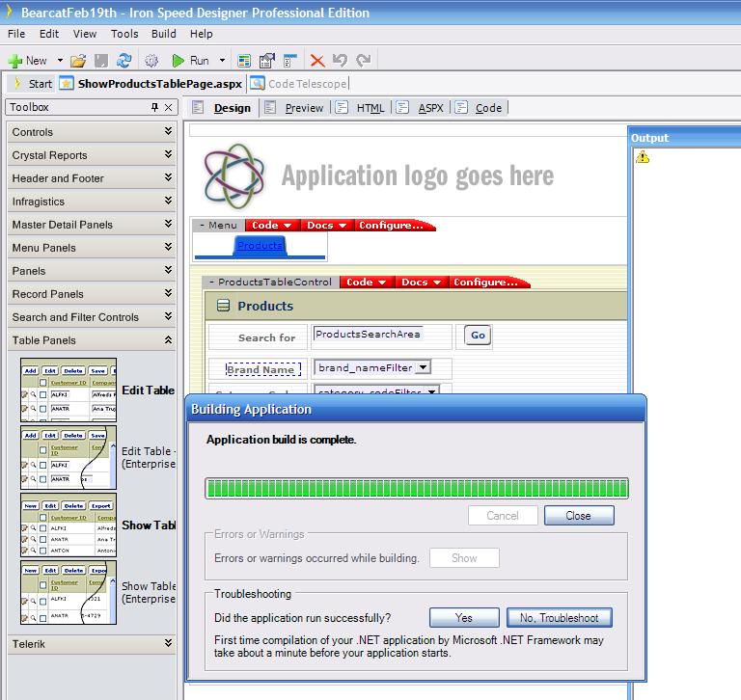Switch to the ASPX view tab
The width and height of the screenshot is (741, 700).
421,108
